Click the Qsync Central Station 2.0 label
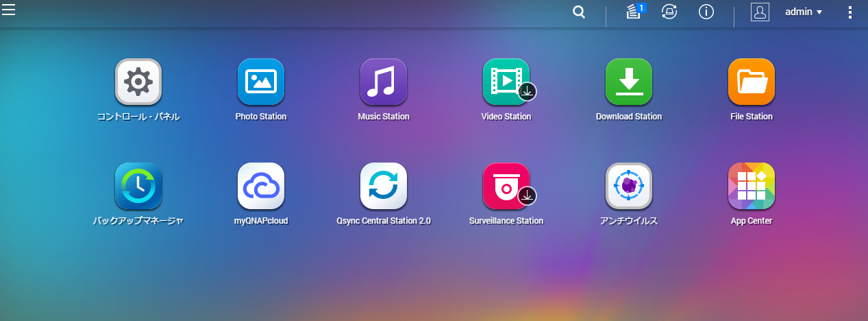 tap(384, 221)
